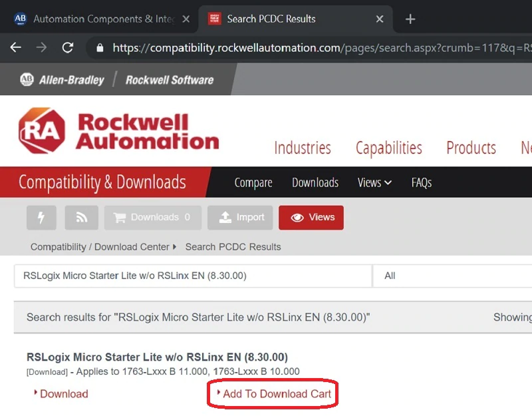Click the search field with RSLogix text
Image resolution: width=532 pixels, height=420 pixels.
pos(193,276)
